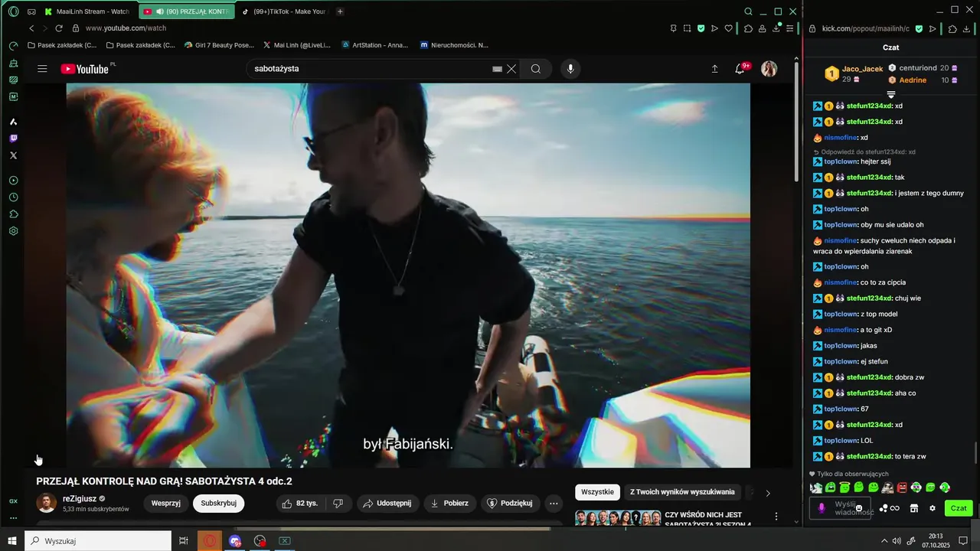Start voice search with the microphone icon

tap(570, 69)
